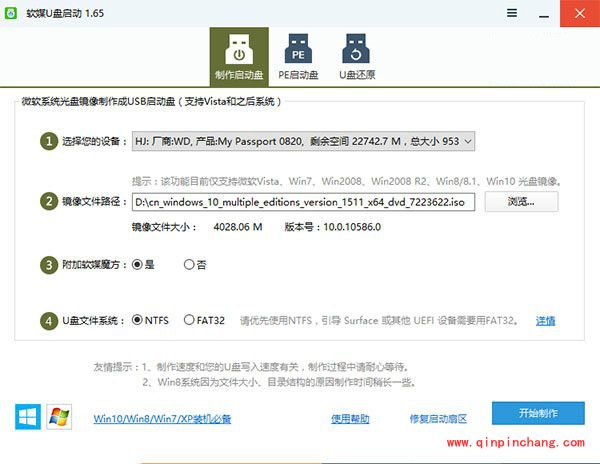Click the 开始制作 start button

(538, 413)
